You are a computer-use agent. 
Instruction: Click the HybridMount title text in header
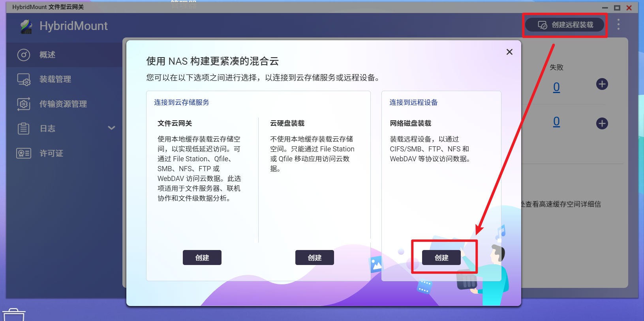pyautogui.click(x=73, y=26)
